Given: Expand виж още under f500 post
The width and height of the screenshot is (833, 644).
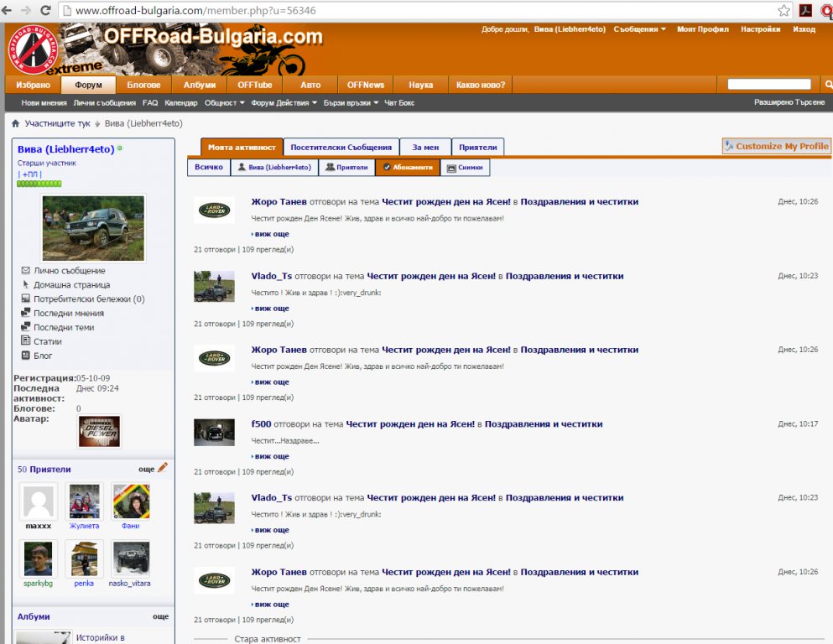Looking at the screenshot, I should 271,456.
